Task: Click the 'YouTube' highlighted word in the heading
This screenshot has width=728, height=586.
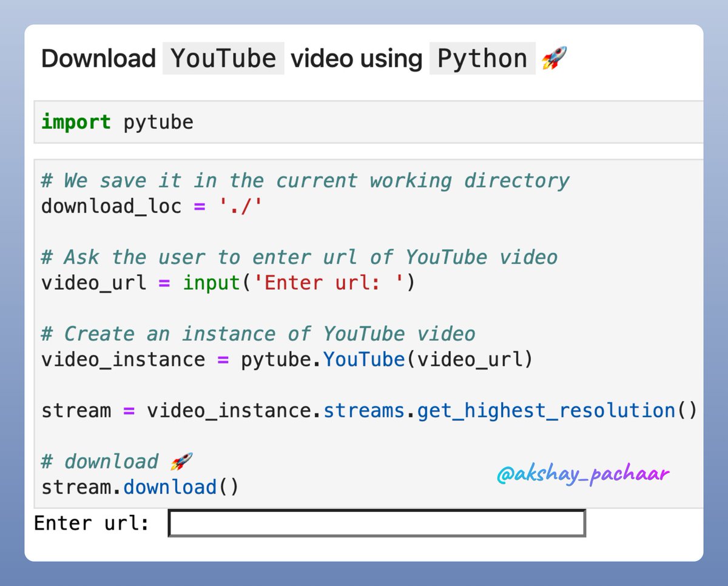Action: (x=223, y=58)
